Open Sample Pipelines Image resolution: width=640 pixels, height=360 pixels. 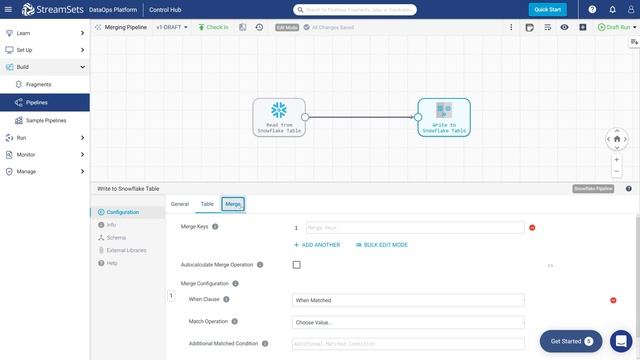[x=45, y=120]
